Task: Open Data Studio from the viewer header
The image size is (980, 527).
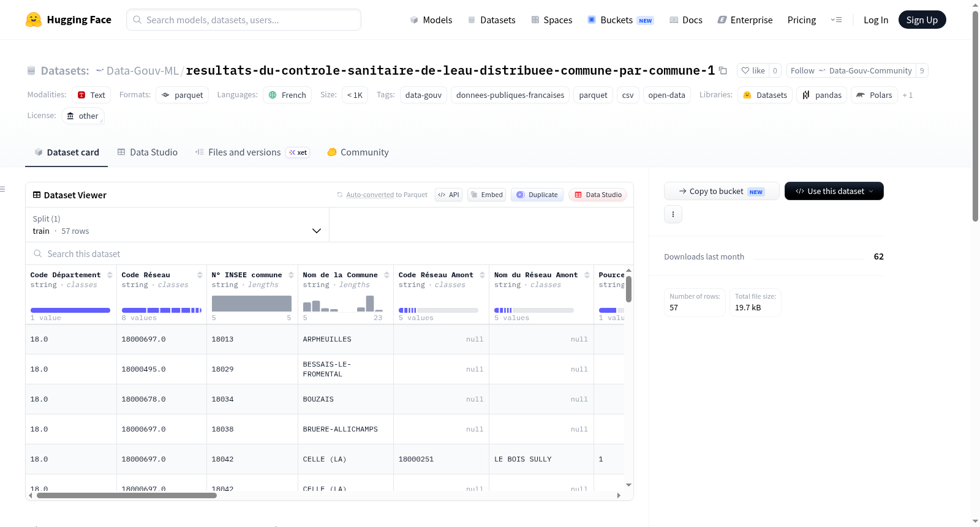Action: click(x=597, y=195)
